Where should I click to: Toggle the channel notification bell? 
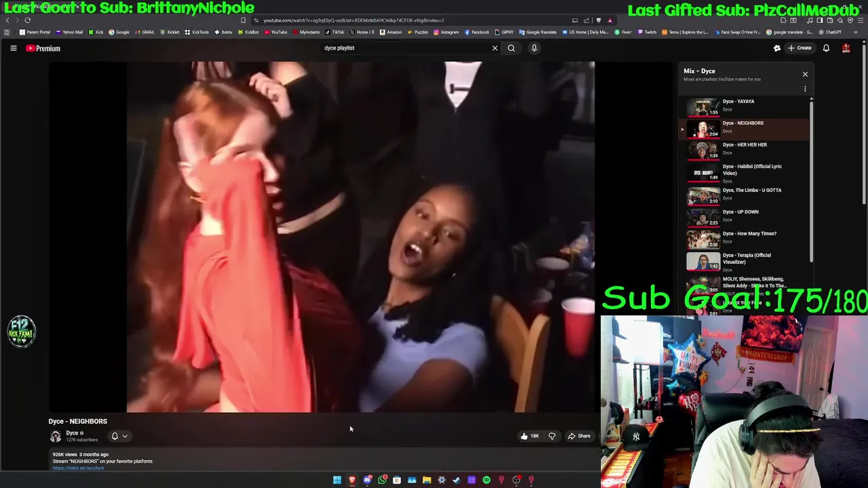[115, 436]
